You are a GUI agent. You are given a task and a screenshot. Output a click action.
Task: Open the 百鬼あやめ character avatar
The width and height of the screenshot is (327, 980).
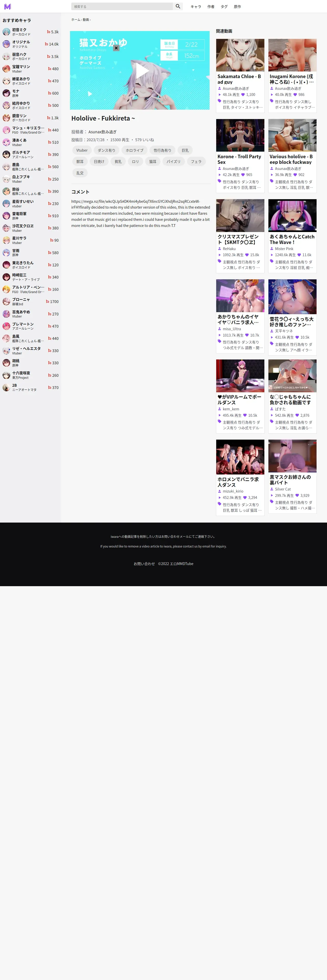[x=6, y=314]
